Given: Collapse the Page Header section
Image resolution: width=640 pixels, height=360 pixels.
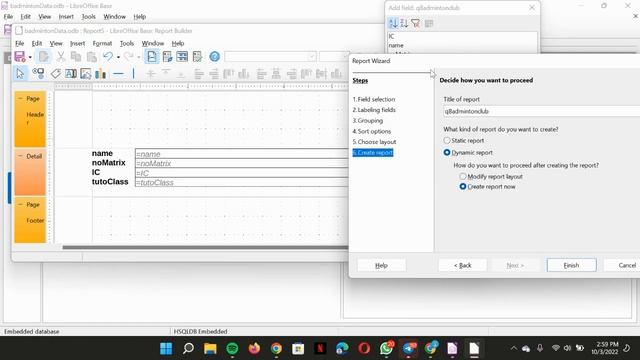Looking at the screenshot, I should [20, 98].
